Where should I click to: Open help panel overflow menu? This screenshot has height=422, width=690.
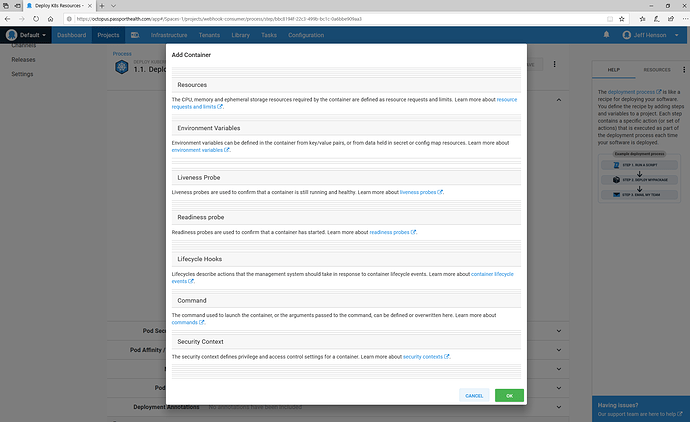click(684, 70)
